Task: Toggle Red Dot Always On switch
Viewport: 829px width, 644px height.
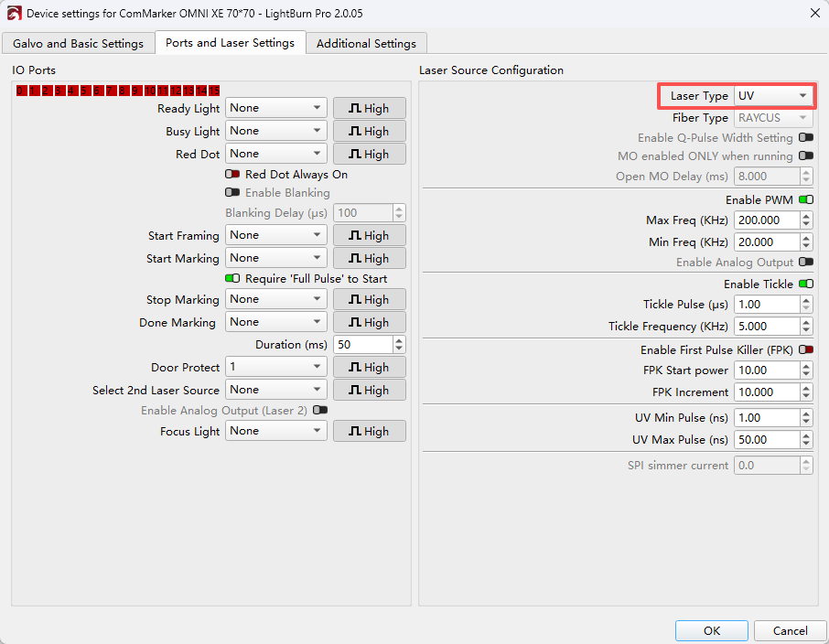Action: click(232, 174)
